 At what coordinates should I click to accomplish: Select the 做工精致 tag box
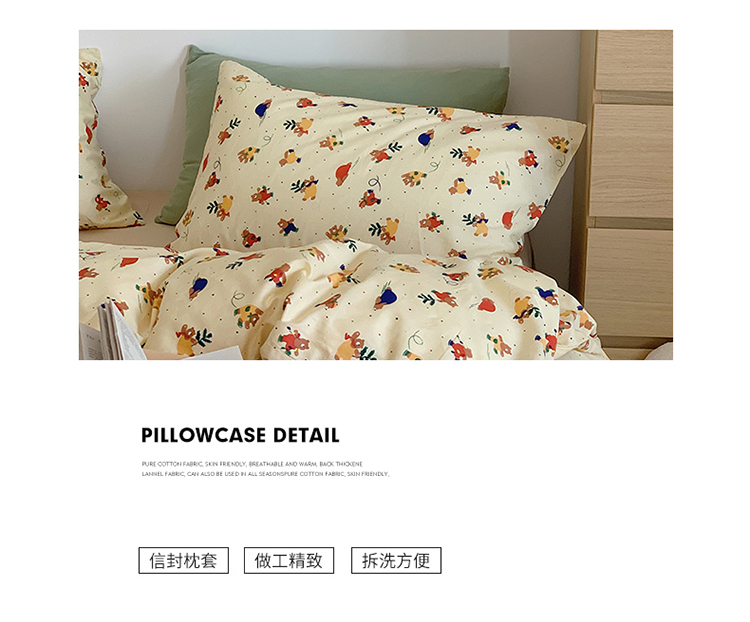click(x=289, y=560)
